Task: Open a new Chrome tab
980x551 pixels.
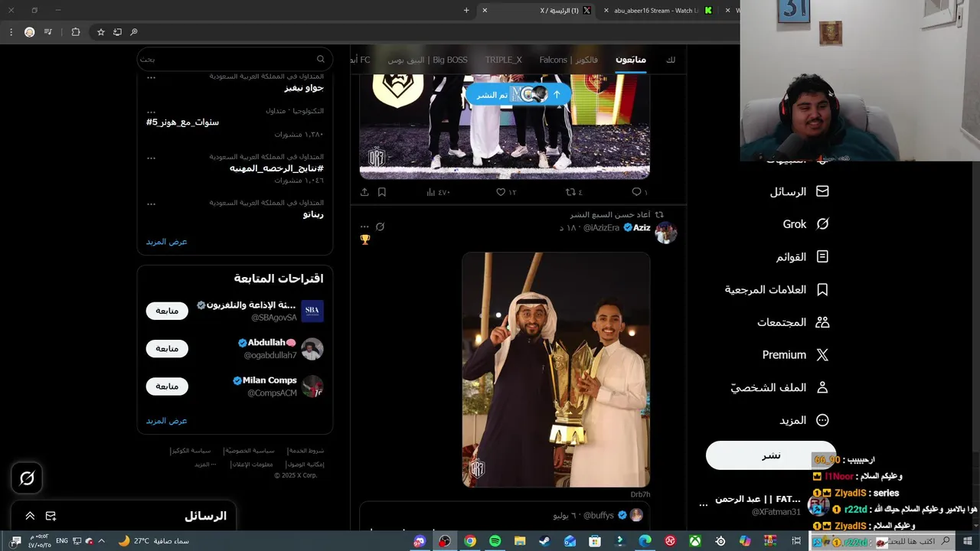Action: click(466, 10)
